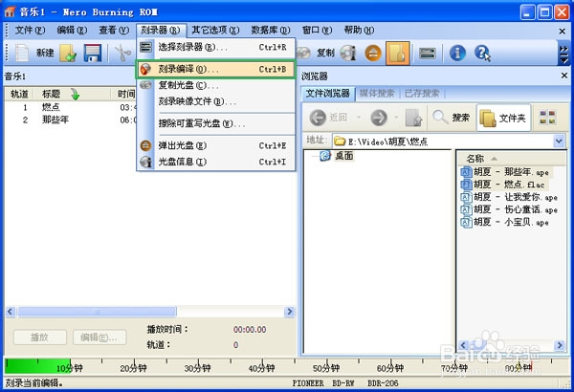Open the 查看 menu

pos(114,30)
